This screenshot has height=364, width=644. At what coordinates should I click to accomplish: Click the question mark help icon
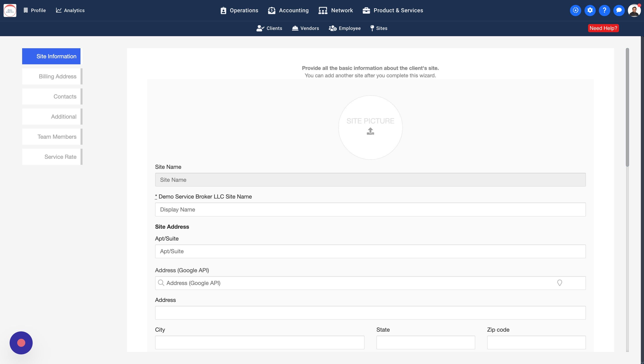pyautogui.click(x=604, y=10)
